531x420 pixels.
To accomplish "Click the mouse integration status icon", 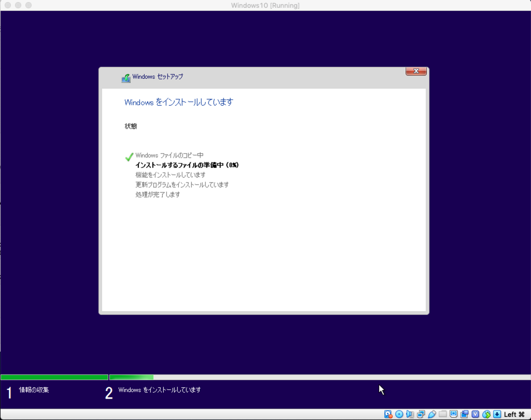I will (x=486, y=414).
